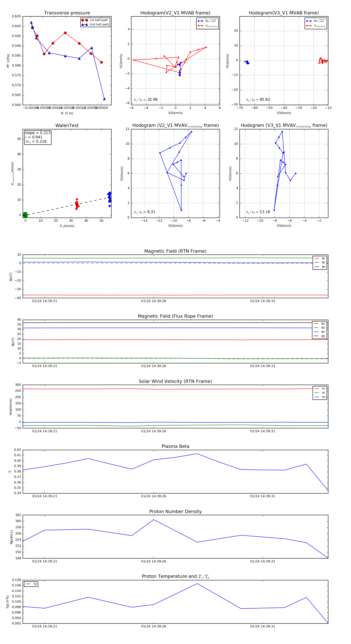Click the Tp(10^6K) y-axis label
This screenshot has width=351, height=644.
pos(8,602)
